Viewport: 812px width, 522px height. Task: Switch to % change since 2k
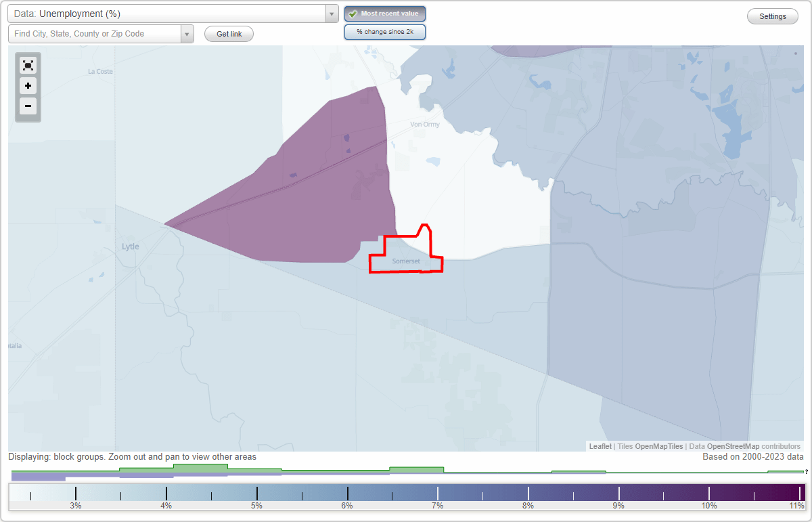point(385,32)
